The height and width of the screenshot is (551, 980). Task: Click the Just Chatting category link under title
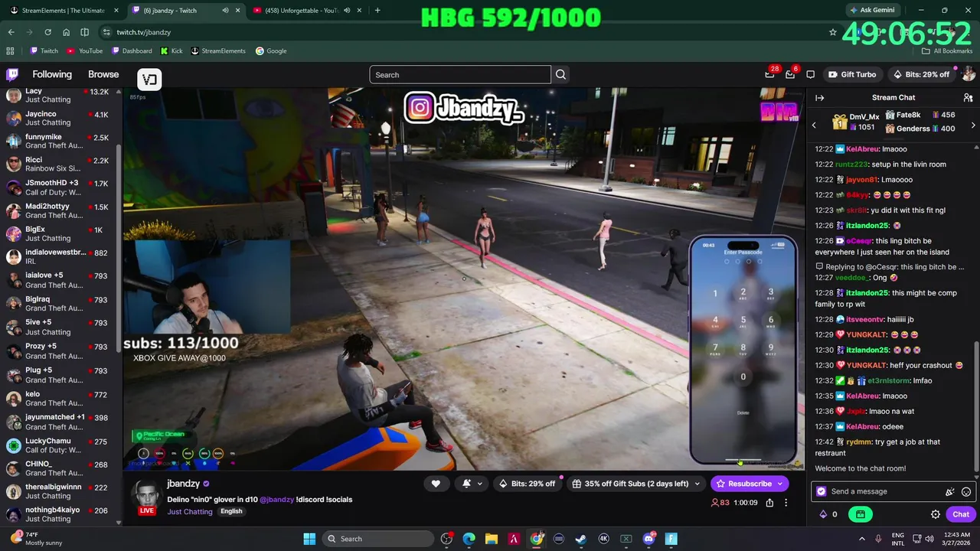189,511
